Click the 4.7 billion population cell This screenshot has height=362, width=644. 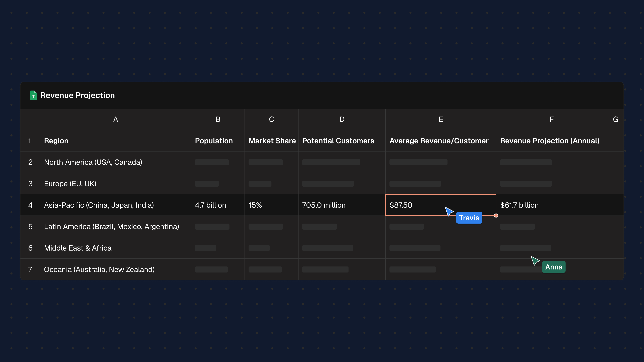pos(218,205)
